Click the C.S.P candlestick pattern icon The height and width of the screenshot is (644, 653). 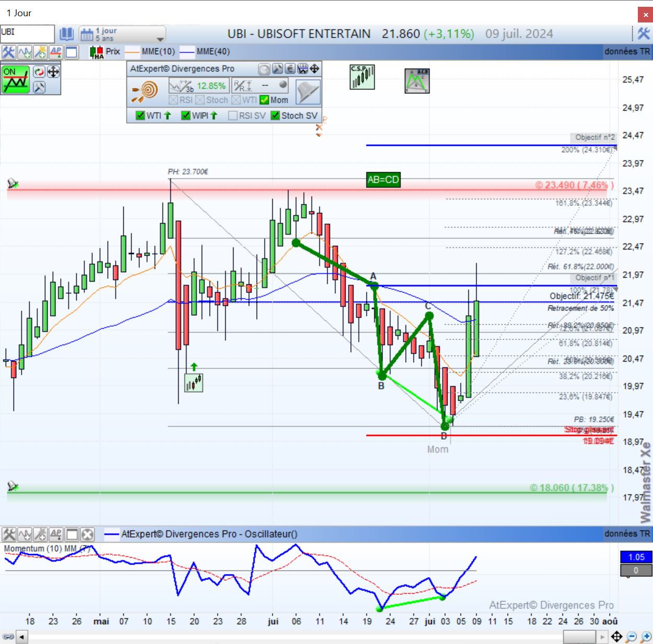coord(362,77)
